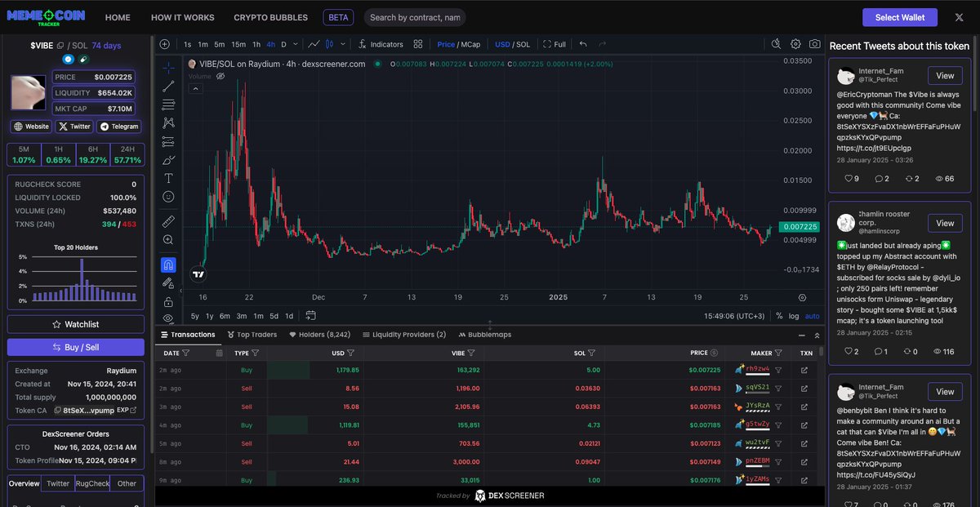The image size is (980, 507).
Task: Filter transactions by TYPE column
Action: pyautogui.click(x=256, y=353)
